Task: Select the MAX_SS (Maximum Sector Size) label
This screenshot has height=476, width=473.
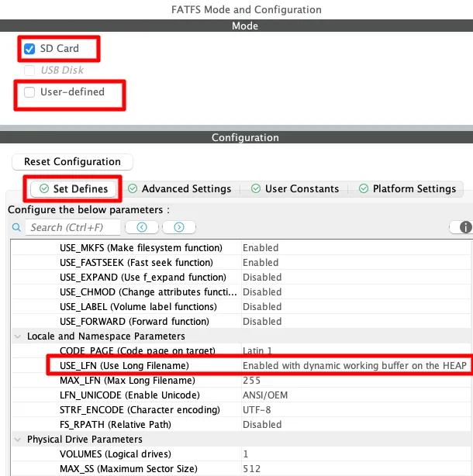Action: coord(129,469)
